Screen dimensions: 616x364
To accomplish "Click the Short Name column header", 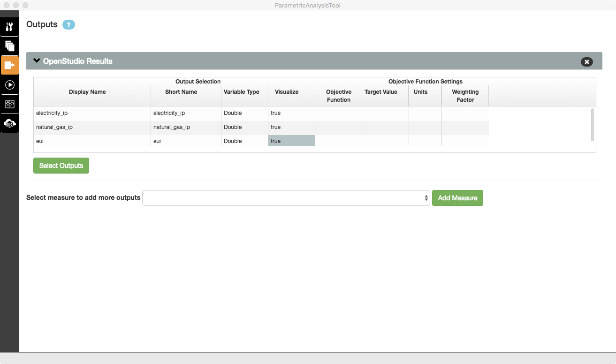I will 181,92.
